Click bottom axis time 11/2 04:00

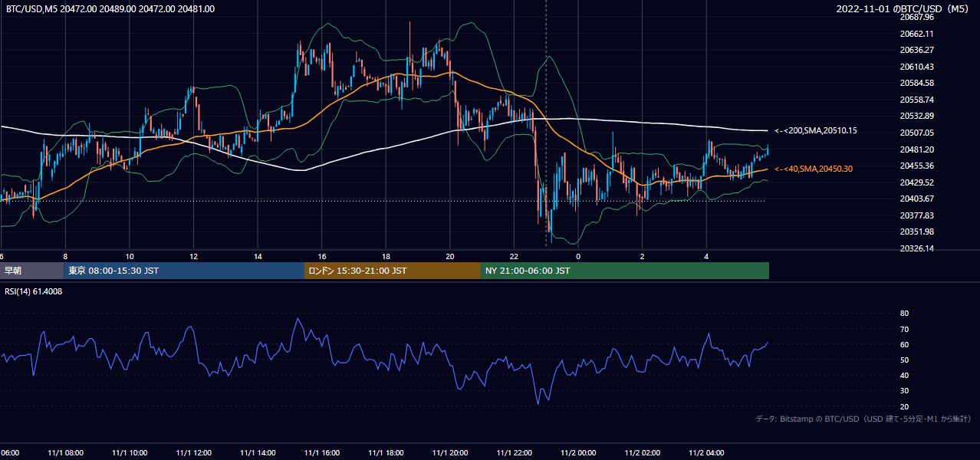[x=707, y=453]
